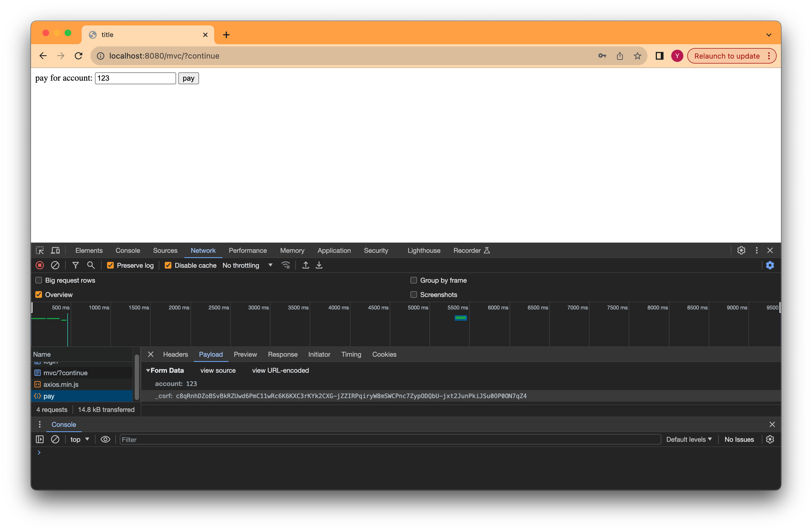Click view URL-encoded link
This screenshot has width=812, height=531.
[x=280, y=370]
